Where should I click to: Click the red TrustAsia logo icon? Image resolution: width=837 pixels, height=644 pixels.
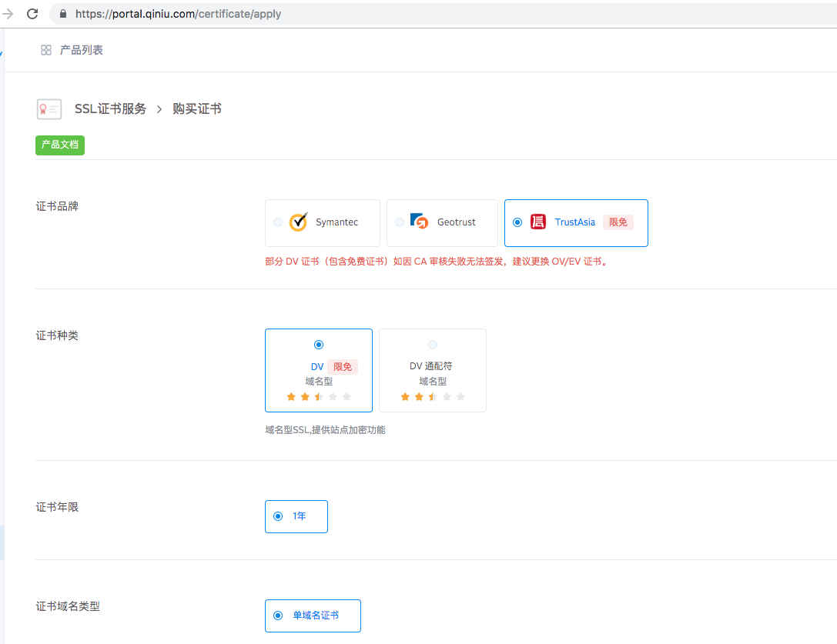[x=538, y=222]
